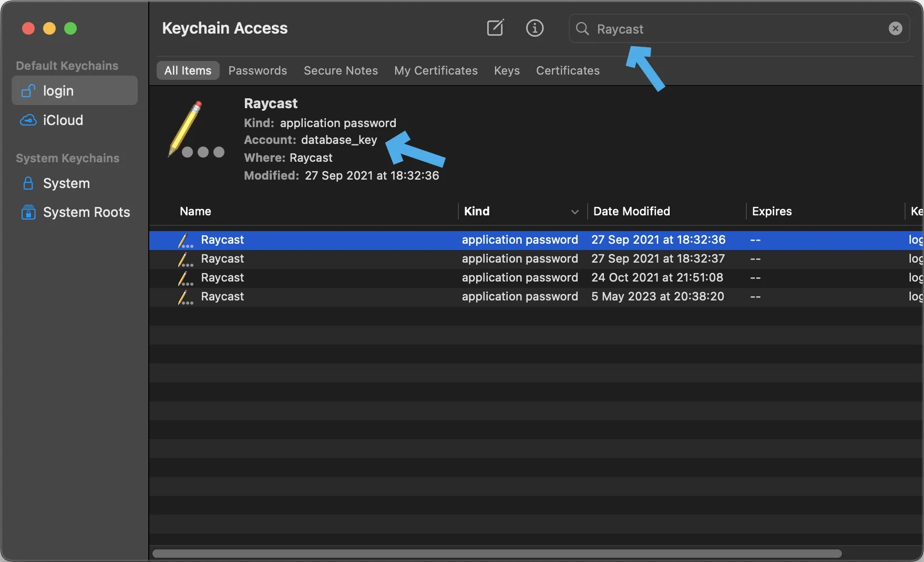Switch to the All Items tab
The height and width of the screenshot is (562, 924).
[188, 70]
